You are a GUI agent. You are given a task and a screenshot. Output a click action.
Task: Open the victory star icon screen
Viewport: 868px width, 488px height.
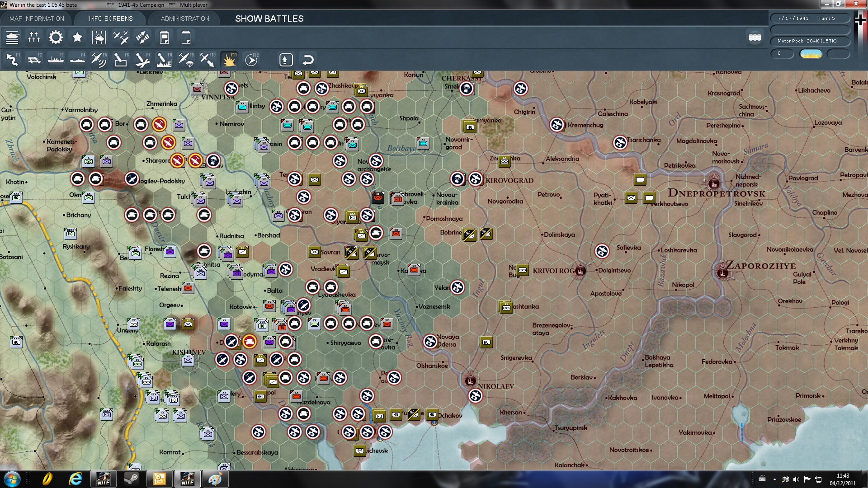[77, 38]
